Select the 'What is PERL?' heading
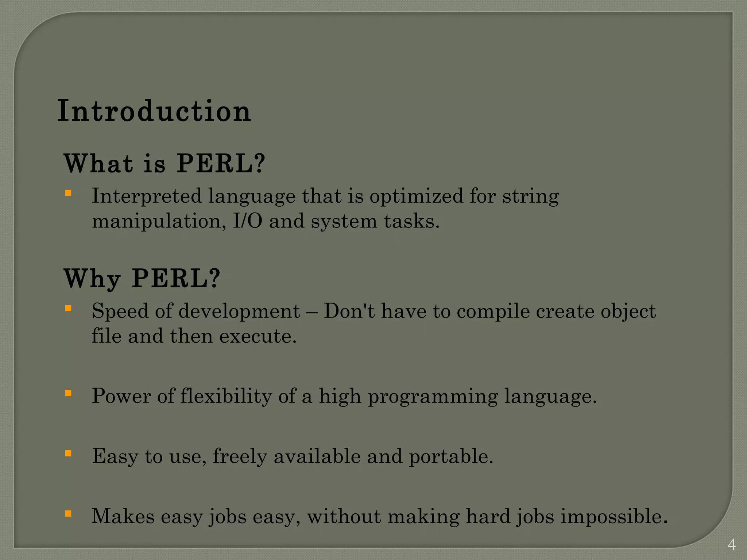Image resolution: width=747 pixels, height=560 pixels. point(164,163)
